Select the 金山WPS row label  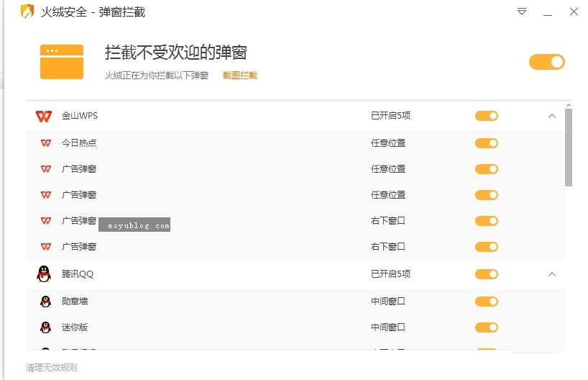click(80, 116)
